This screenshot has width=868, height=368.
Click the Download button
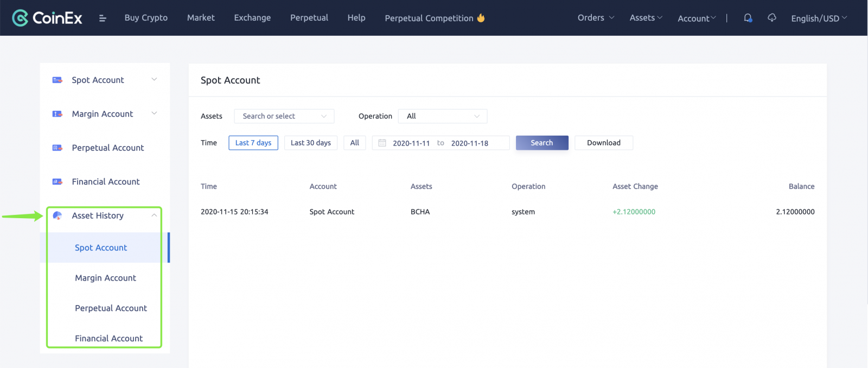[604, 143]
